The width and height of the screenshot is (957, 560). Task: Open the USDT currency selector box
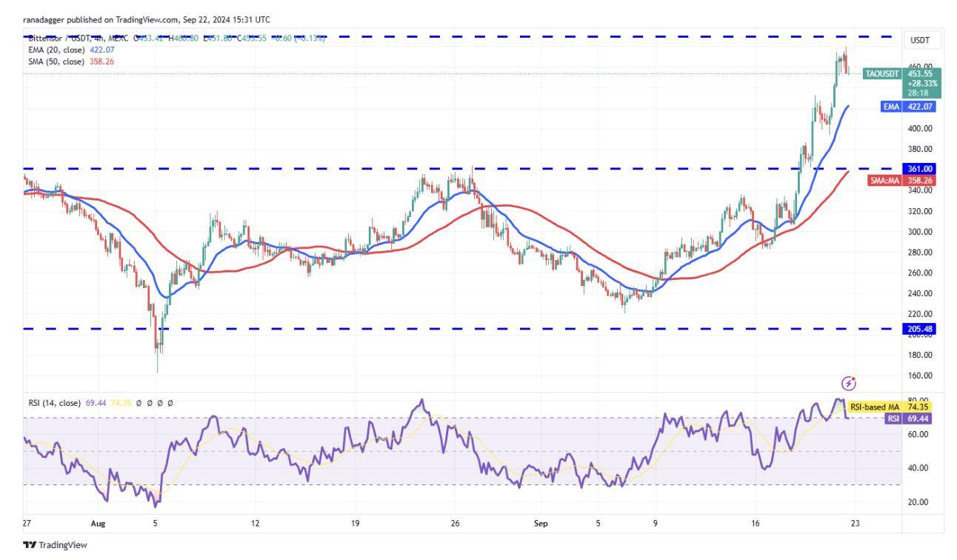(921, 40)
